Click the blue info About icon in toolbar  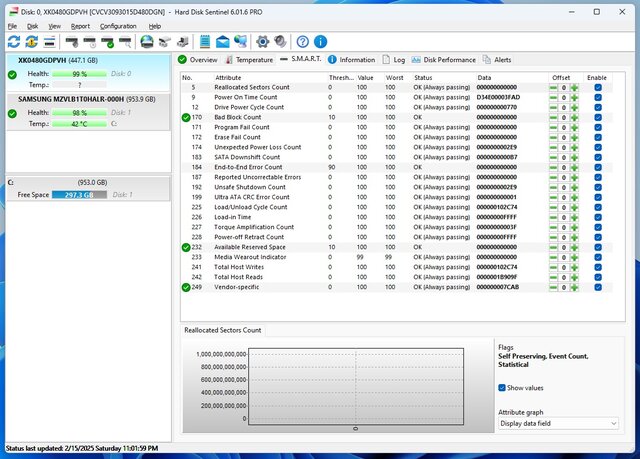[x=320, y=42]
